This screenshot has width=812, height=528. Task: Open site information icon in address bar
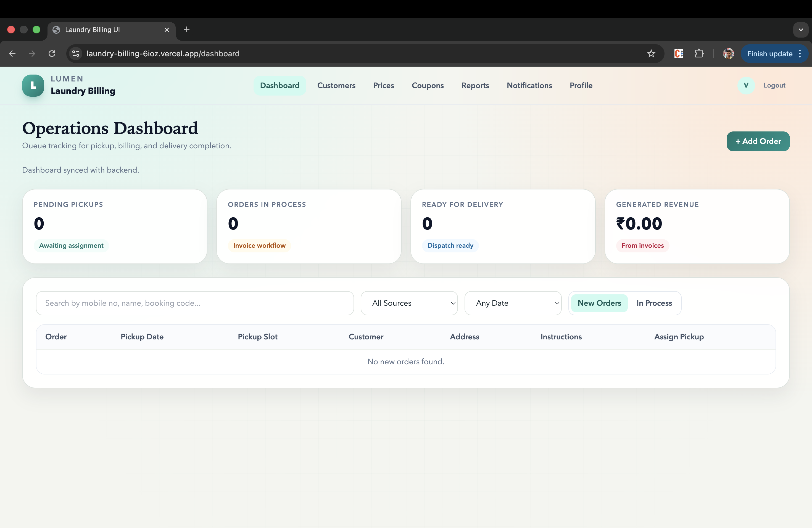(x=76, y=54)
